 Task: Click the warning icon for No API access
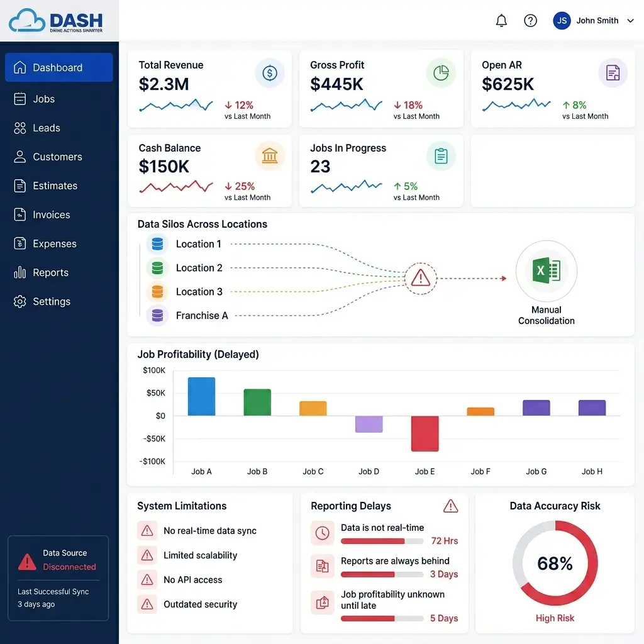tap(147, 580)
